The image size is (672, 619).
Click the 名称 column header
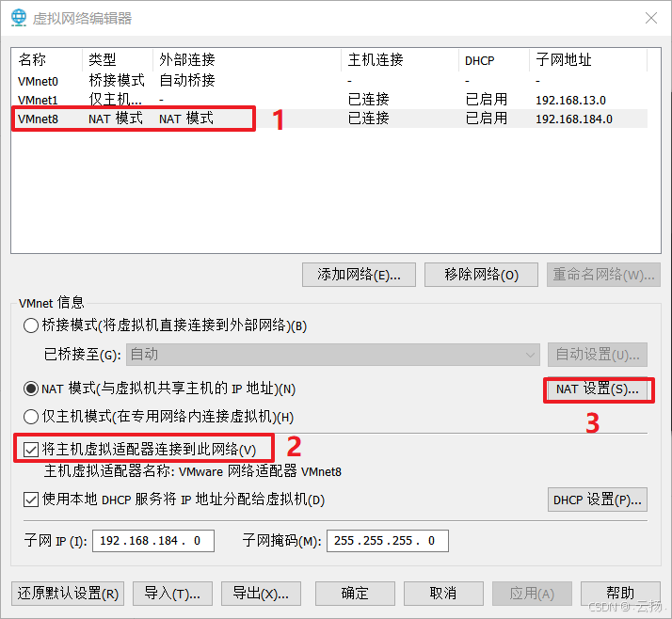coord(46,59)
